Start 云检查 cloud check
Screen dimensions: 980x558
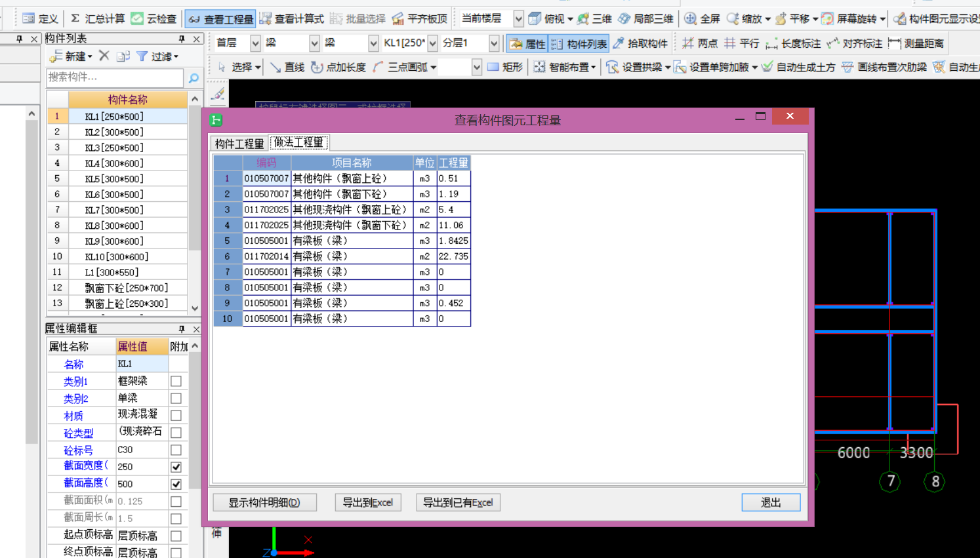point(154,18)
